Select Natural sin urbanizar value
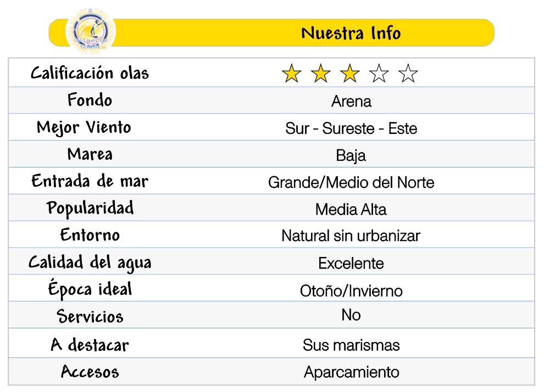 351,236
